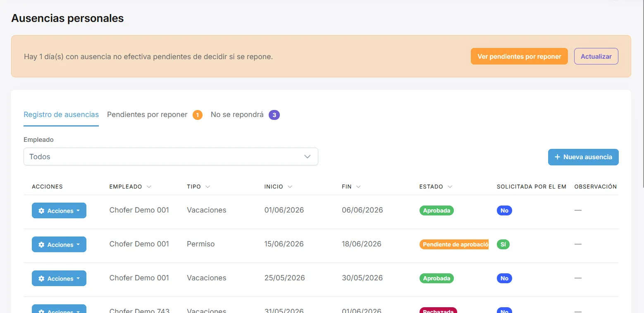Click the pending-absence warning message text

coord(148,57)
